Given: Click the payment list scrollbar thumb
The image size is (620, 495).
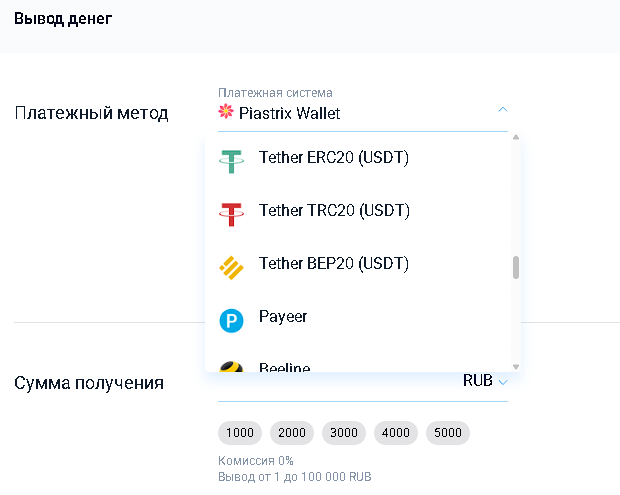Looking at the screenshot, I should [x=516, y=268].
